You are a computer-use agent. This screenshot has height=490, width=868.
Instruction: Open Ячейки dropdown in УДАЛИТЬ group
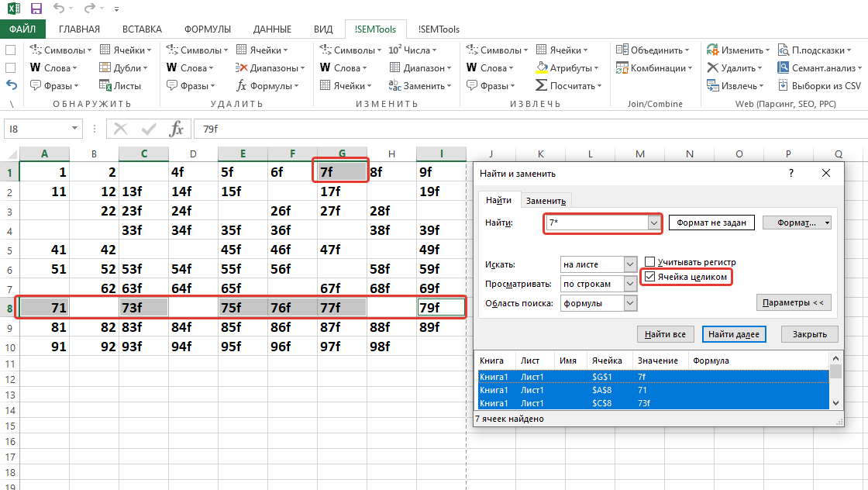262,50
